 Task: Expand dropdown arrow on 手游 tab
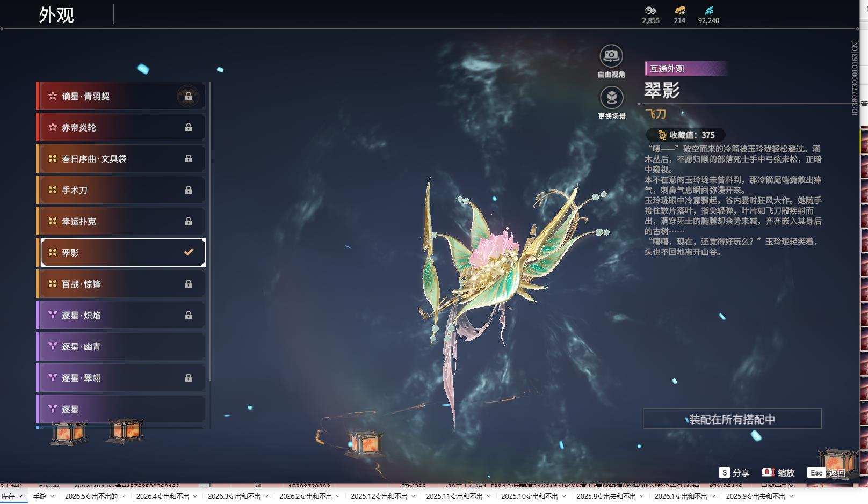53,496
